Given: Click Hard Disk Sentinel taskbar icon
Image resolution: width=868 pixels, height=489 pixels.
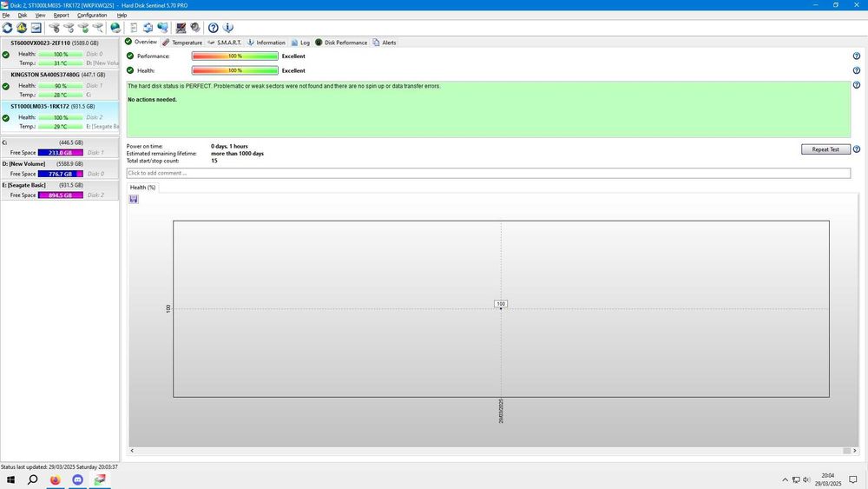Looking at the screenshot, I should (100, 479).
